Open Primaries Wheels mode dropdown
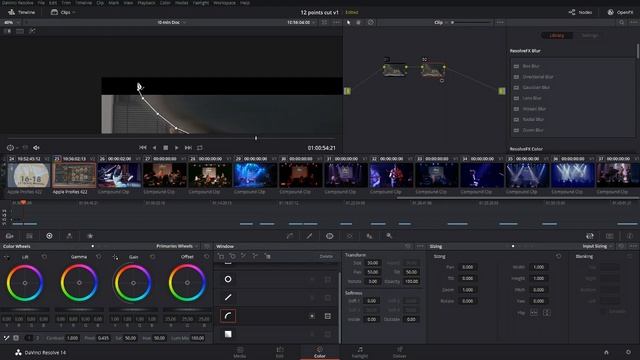 tap(178, 246)
